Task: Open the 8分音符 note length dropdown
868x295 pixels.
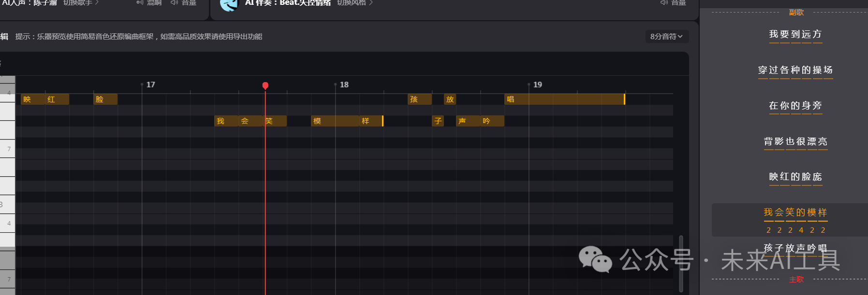Action: click(x=666, y=37)
